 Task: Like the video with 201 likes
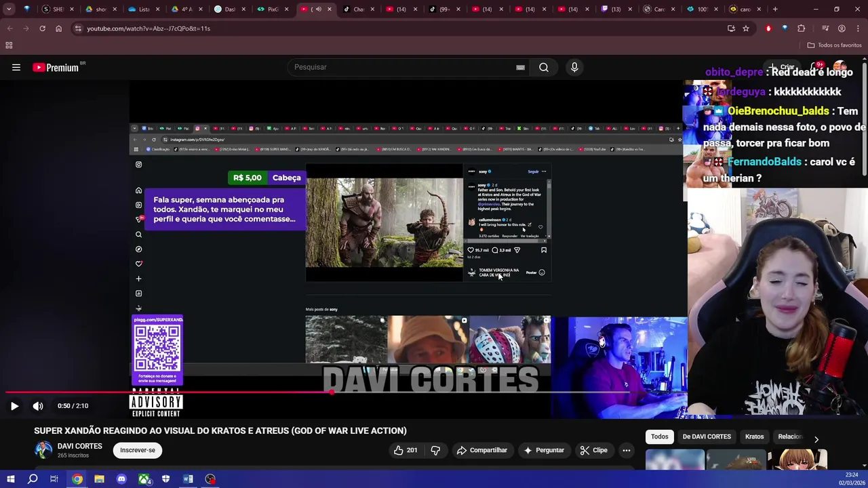[x=406, y=450]
